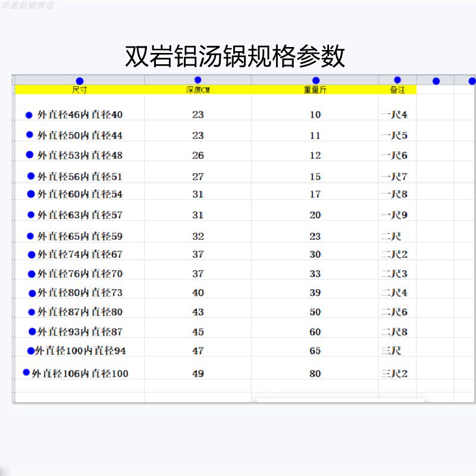Select the 尺寸 header cell

click(x=80, y=90)
